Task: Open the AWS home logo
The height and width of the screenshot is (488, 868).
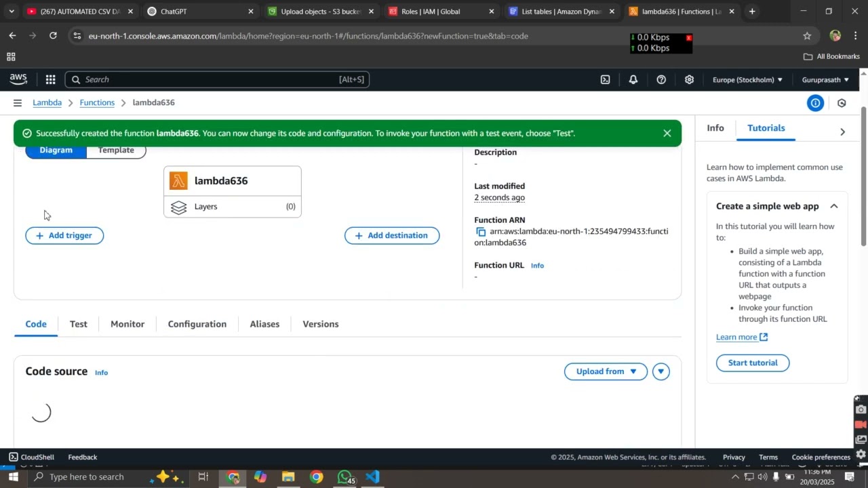Action: [18, 79]
